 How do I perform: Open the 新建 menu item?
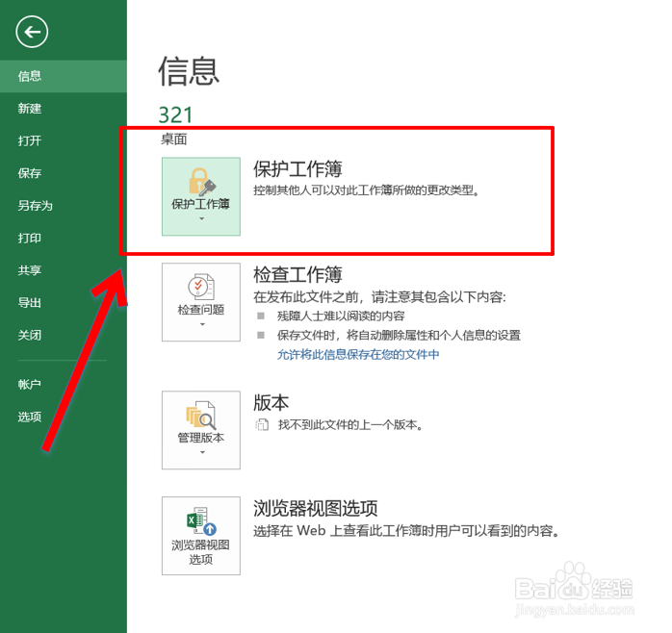point(64,109)
